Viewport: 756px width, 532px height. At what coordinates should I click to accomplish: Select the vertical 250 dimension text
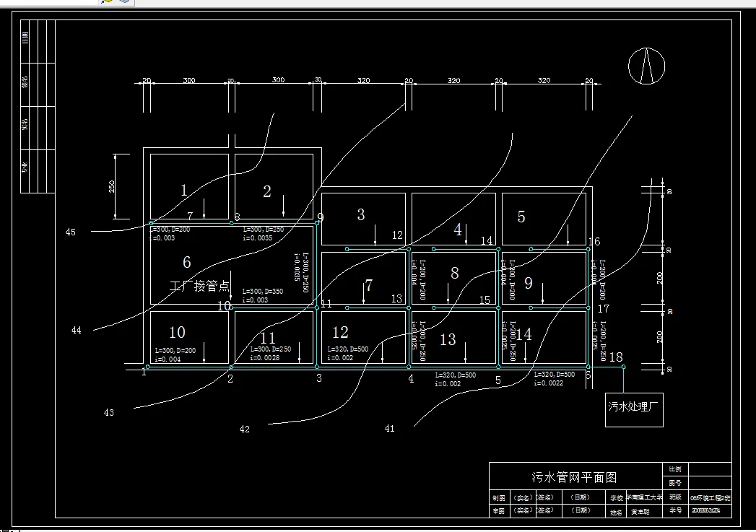tap(112, 186)
